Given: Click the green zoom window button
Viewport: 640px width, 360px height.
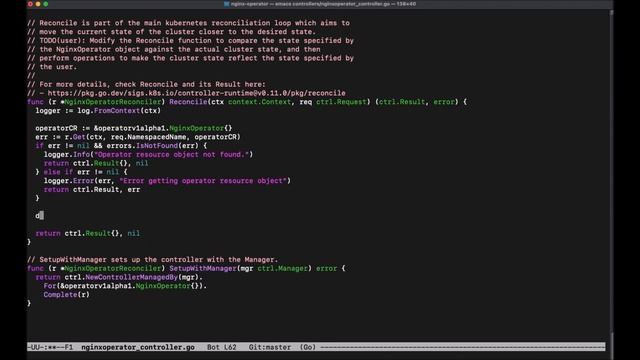Looking at the screenshot, I should click(x=46, y=4).
